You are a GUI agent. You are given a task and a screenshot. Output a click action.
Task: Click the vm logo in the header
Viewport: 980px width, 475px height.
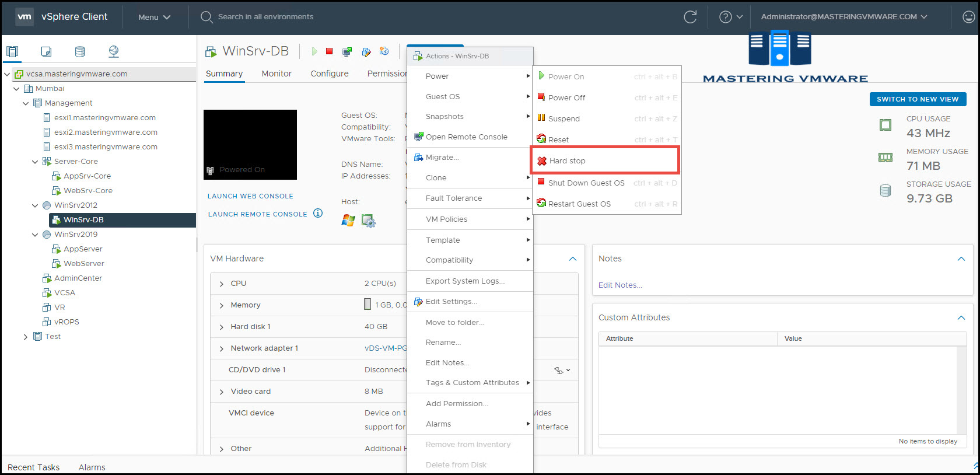click(24, 16)
